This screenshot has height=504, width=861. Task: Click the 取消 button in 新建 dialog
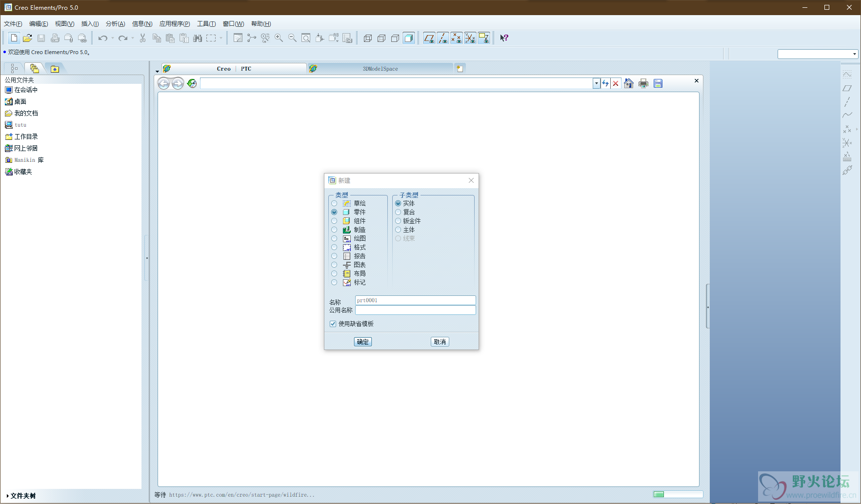coord(440,342)
